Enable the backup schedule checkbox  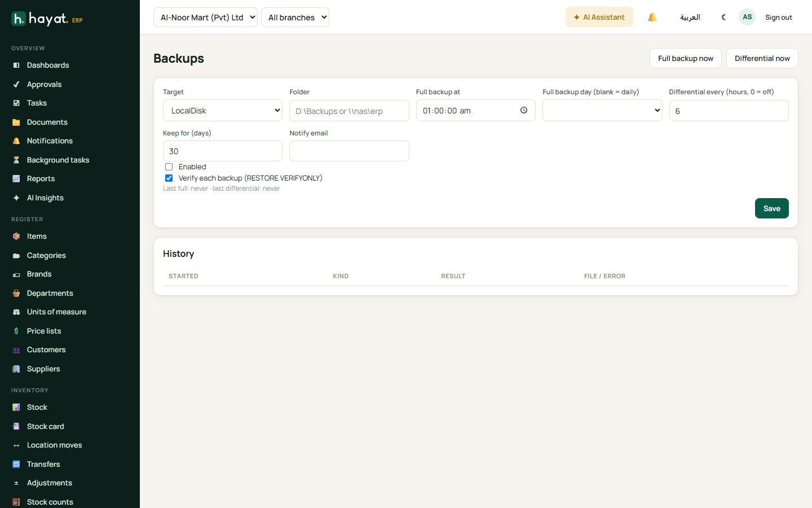click(x=169, y=167)
